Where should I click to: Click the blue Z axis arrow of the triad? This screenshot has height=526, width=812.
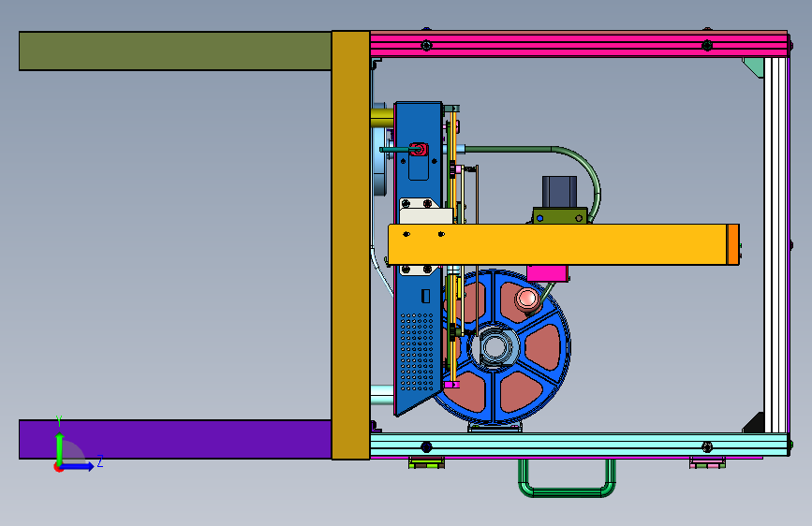click(78, 466)
